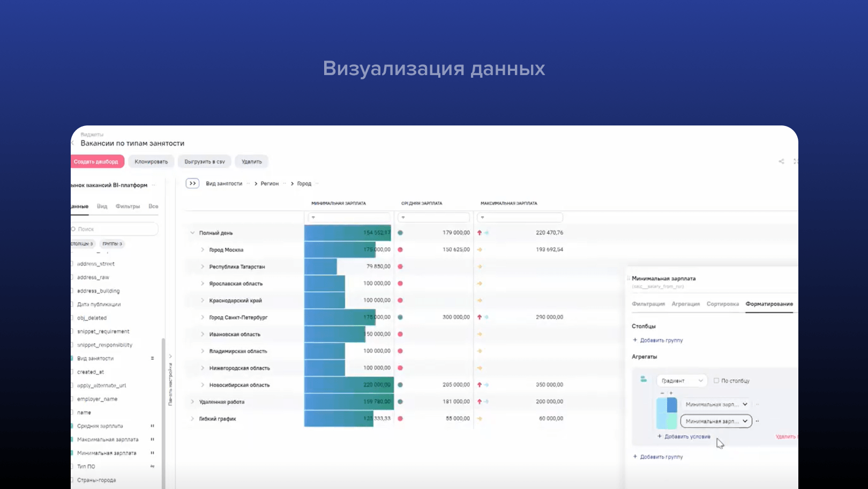868x489 pixels.
Task: Click the yellow arrow indicator in Гибкий график row
Action: coord(480,419)
